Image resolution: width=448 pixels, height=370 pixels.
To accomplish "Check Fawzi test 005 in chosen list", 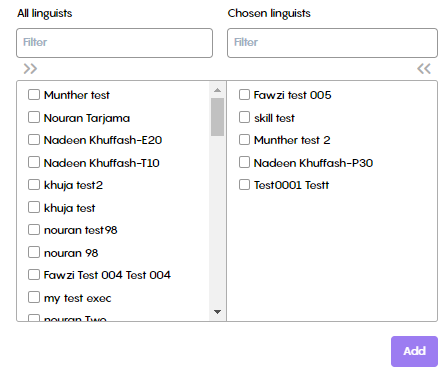I will 244,95.
